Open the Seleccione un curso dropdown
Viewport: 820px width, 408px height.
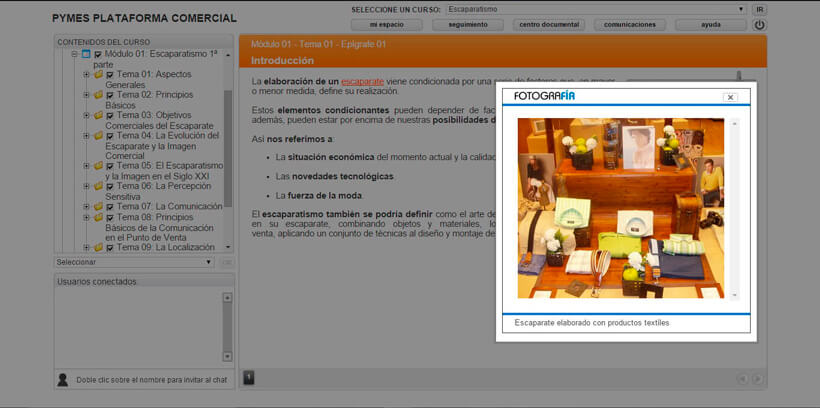tap(596, 9)
